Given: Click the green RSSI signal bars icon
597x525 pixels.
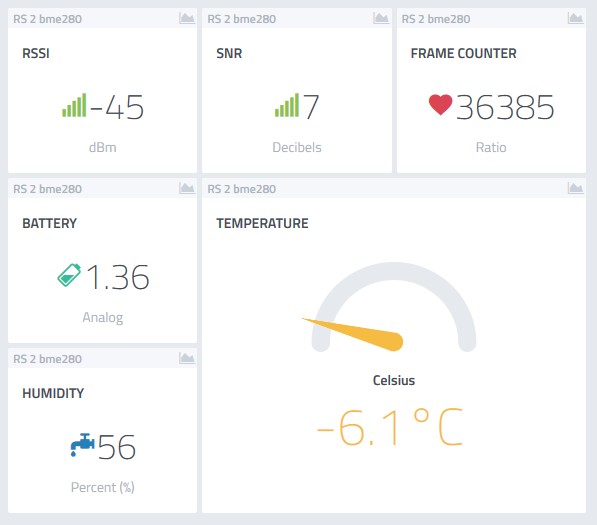Looking at the screenshot, I should 74,105.
